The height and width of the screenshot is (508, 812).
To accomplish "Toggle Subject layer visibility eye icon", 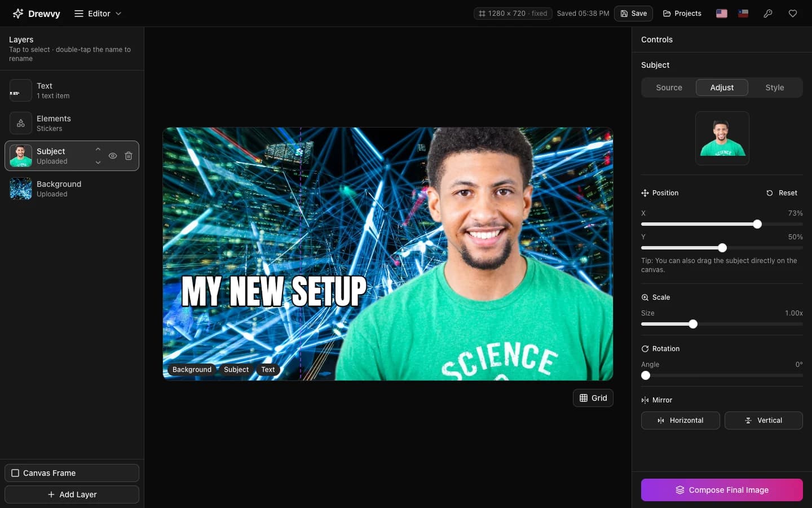I will (x=113, y=156).
